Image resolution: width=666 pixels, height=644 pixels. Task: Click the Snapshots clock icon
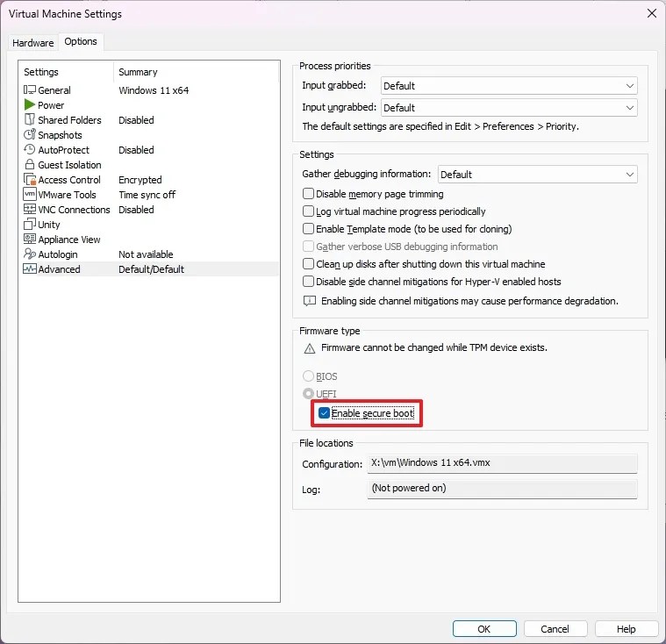29,134
